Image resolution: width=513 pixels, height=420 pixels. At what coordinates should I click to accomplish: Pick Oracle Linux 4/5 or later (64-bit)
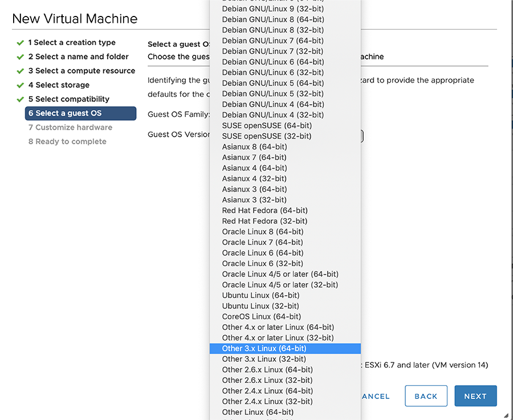pos(285,274)
